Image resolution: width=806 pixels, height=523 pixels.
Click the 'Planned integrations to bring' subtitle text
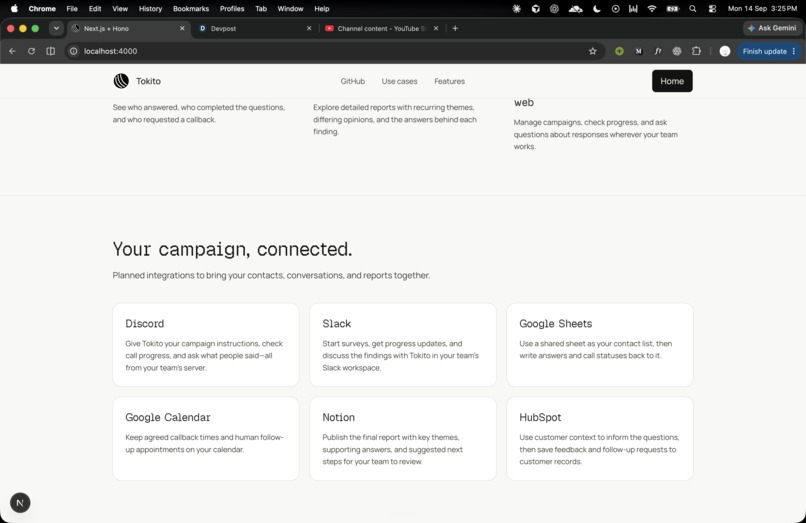(x=271, y=276)
